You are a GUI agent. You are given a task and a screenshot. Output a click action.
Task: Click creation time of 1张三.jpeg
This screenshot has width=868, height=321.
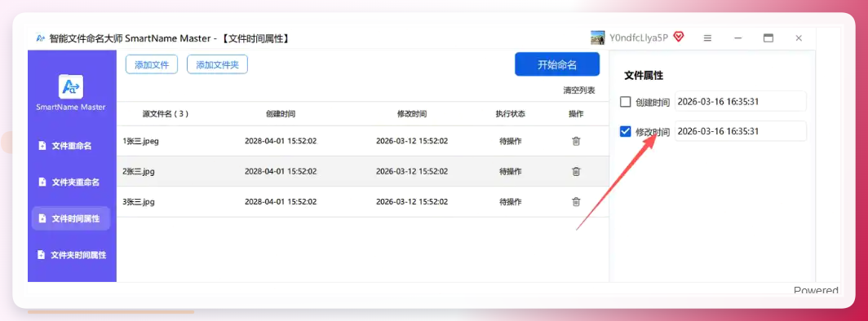click(281, 141)
